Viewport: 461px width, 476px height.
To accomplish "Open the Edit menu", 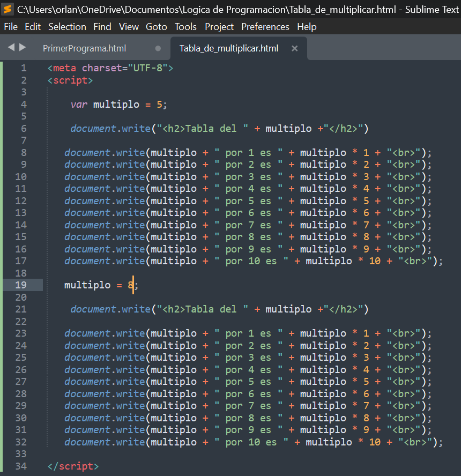I will [33, 27].
